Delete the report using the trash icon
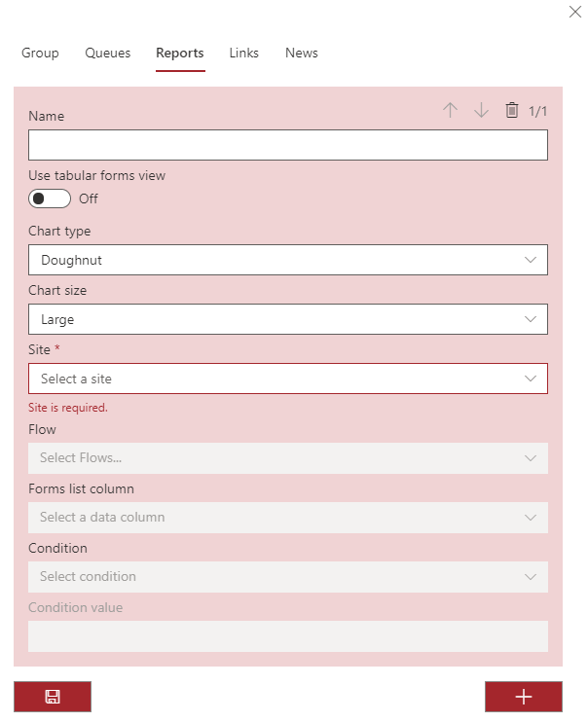588x722 pixels. 511,111
